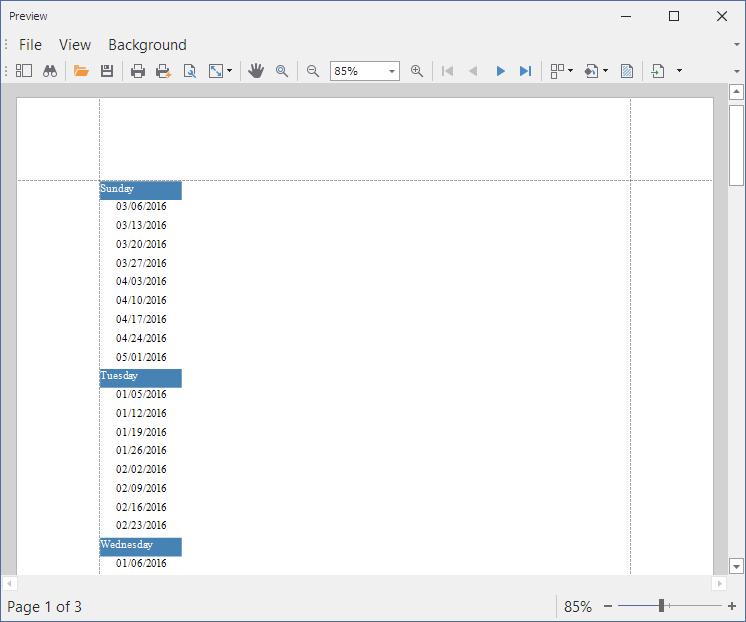Screen dimensions: 746x622
Task: Jump to the last page
Action: (525, 71)
